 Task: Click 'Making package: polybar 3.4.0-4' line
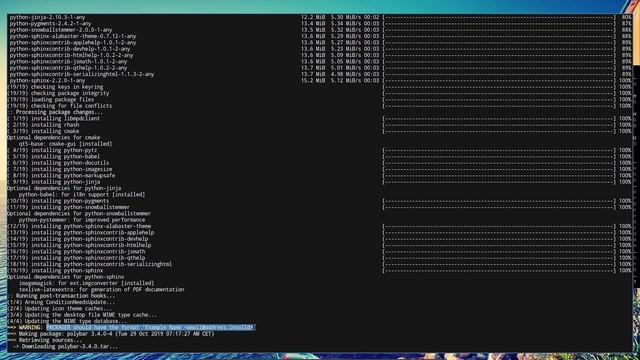pyautogui.click(x=111, y=334)
